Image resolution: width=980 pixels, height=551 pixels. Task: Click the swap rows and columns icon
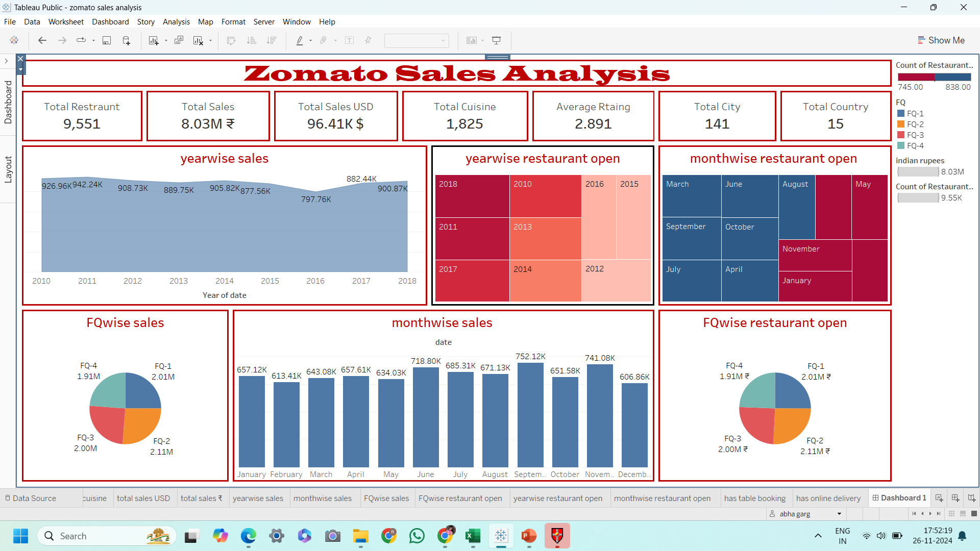231,40
